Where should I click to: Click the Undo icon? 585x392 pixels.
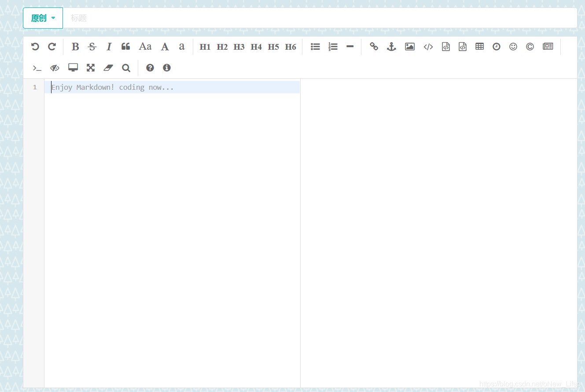pos(35,47)
